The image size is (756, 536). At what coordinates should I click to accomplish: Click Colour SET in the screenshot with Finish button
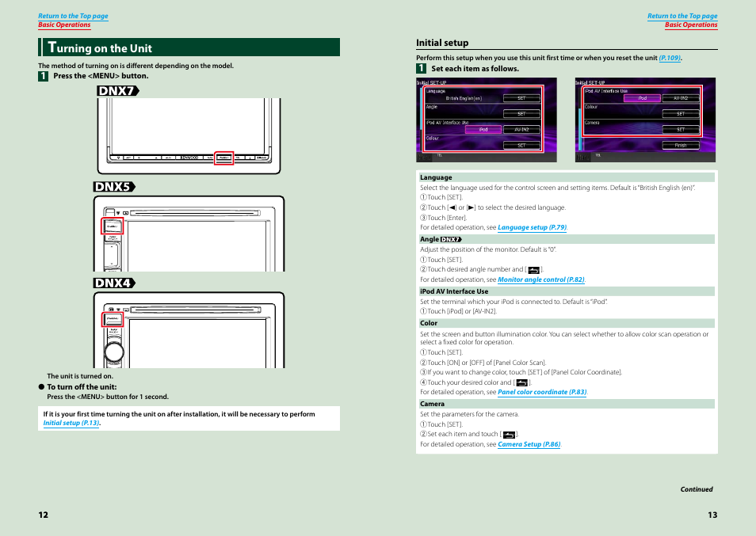tap(680, 114)
